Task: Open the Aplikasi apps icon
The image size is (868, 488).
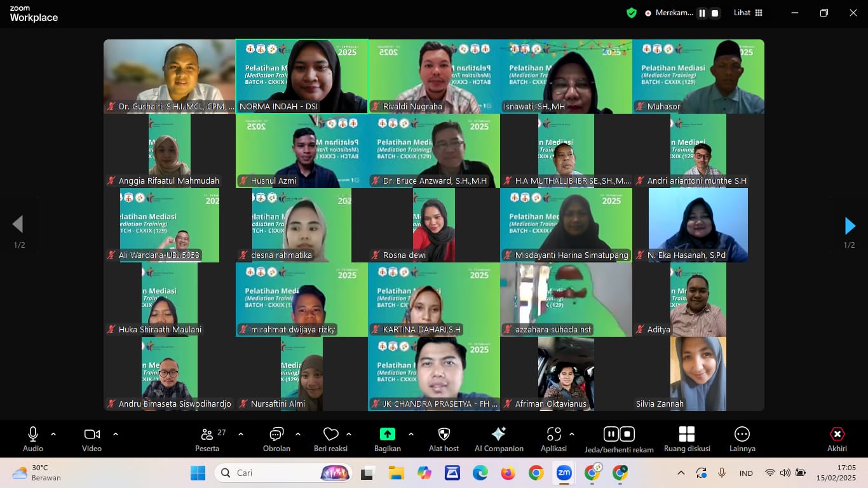Action: pos(553,435)
